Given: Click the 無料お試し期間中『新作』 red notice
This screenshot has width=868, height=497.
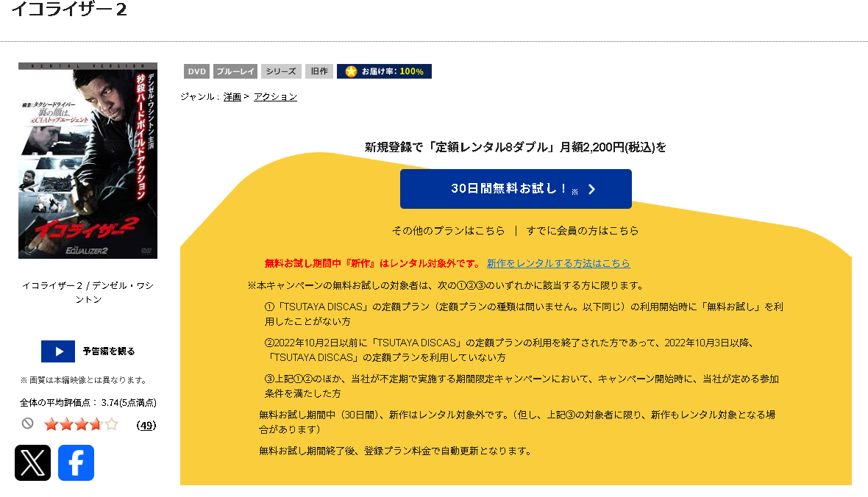Looking at the screenshot, I should 372,263.
